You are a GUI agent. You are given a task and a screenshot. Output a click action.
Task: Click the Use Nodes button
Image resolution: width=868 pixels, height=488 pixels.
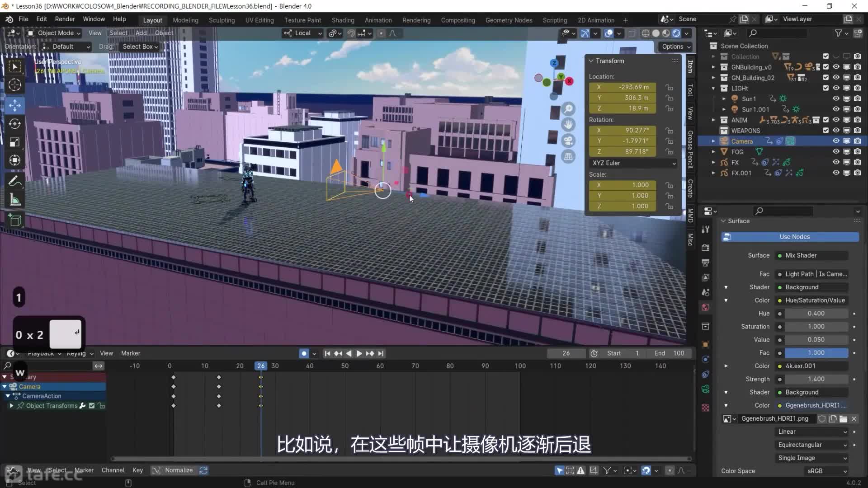(x=794, y=237)
